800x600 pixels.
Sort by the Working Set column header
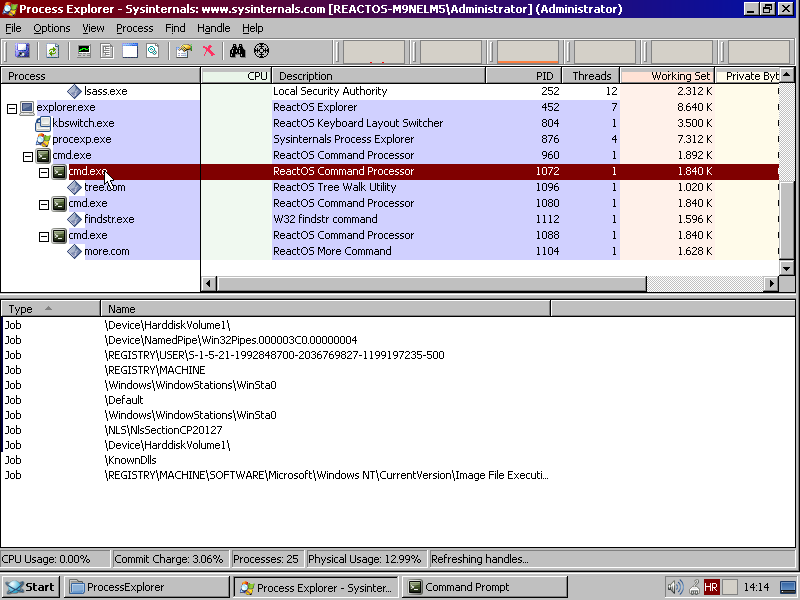tap(667, 76)
